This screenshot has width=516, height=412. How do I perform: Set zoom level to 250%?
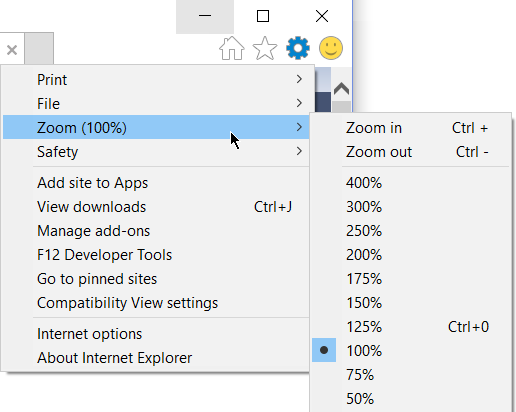(x=410, y=231)
